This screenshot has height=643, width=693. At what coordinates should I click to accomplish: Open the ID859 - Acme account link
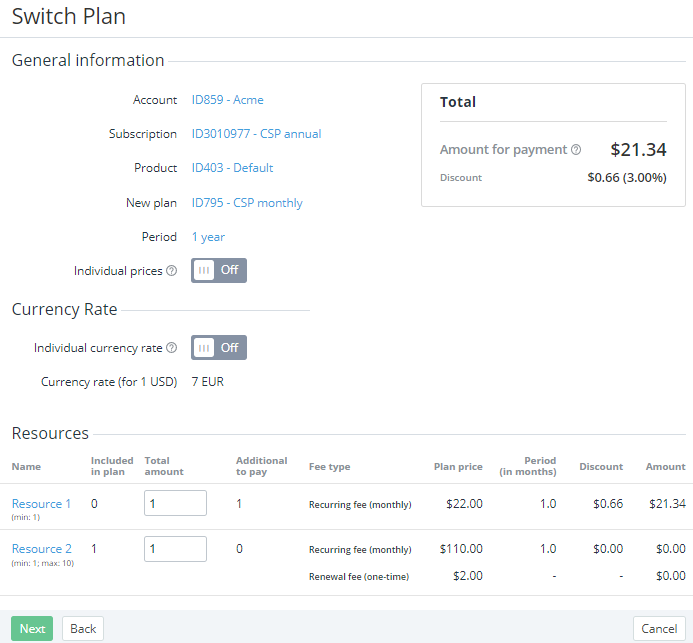[227, 100]
